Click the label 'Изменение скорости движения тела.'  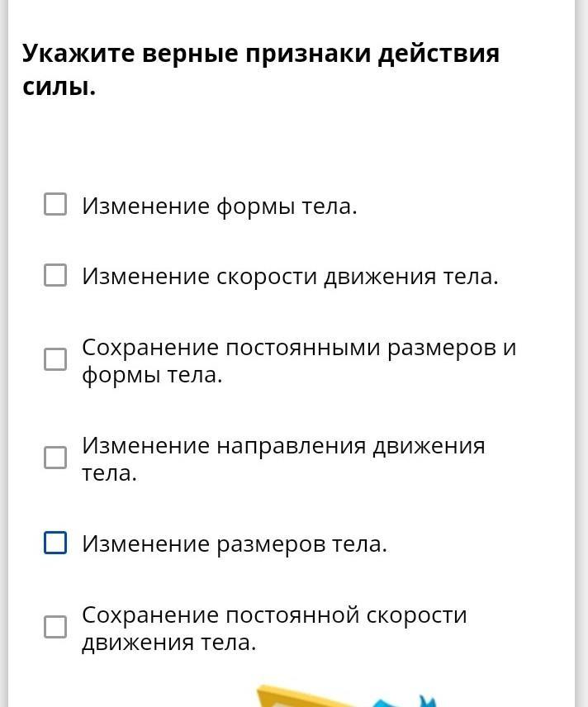click(290, 276)
